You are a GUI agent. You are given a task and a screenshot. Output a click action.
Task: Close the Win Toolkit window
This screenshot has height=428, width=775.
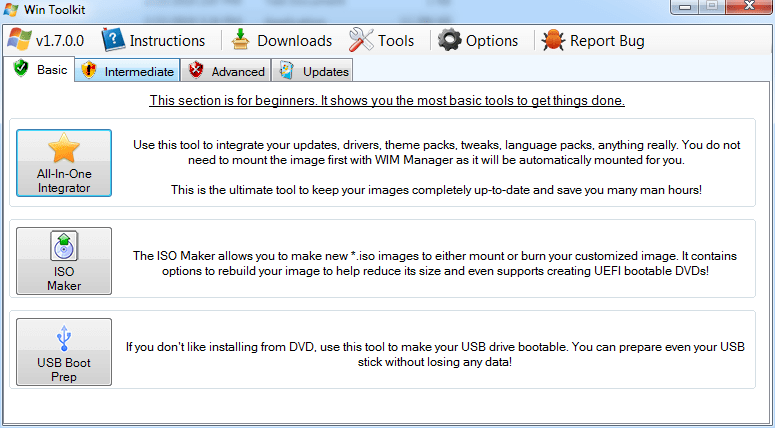pyautogui.click(x=750, y=6)
